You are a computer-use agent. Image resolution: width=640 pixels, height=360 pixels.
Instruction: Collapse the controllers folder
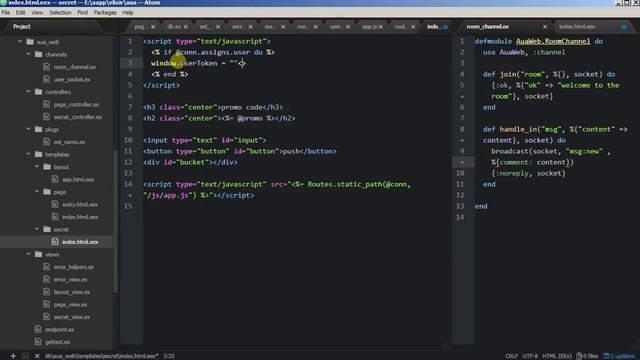pyautogui.click(x=29, y=91)
